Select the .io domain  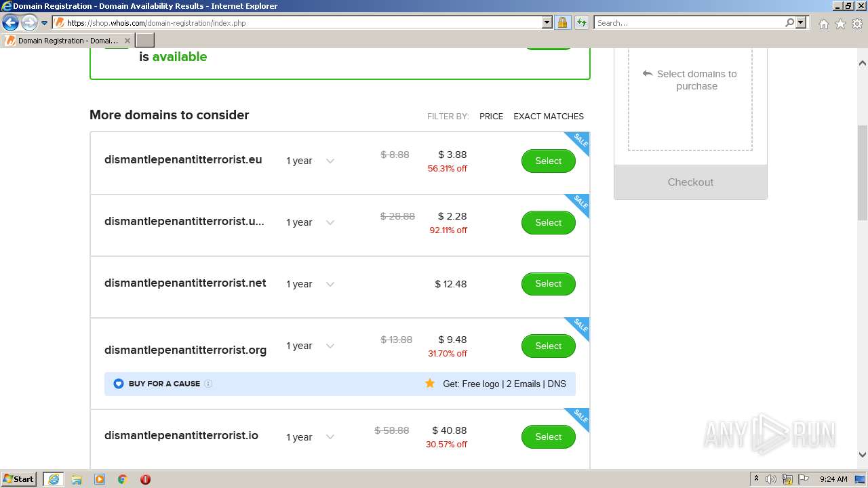tap(548, 436)
